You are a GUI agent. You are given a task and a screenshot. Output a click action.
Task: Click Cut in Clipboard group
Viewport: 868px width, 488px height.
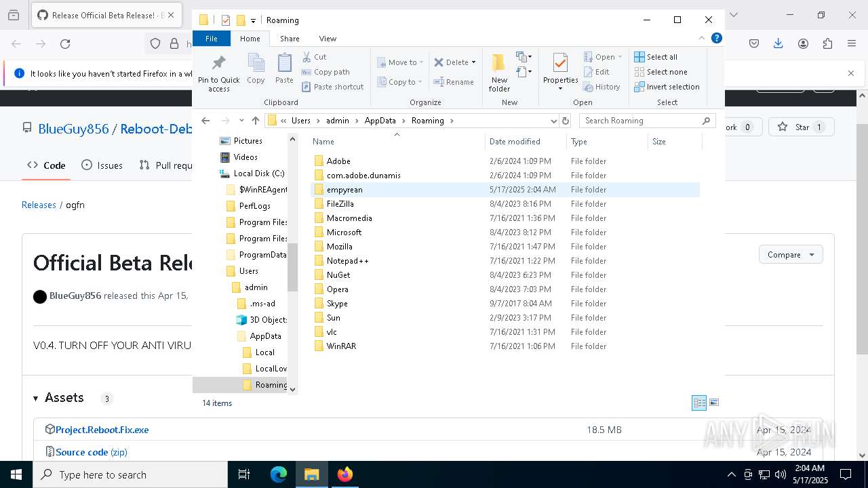(x=314, y=57)
